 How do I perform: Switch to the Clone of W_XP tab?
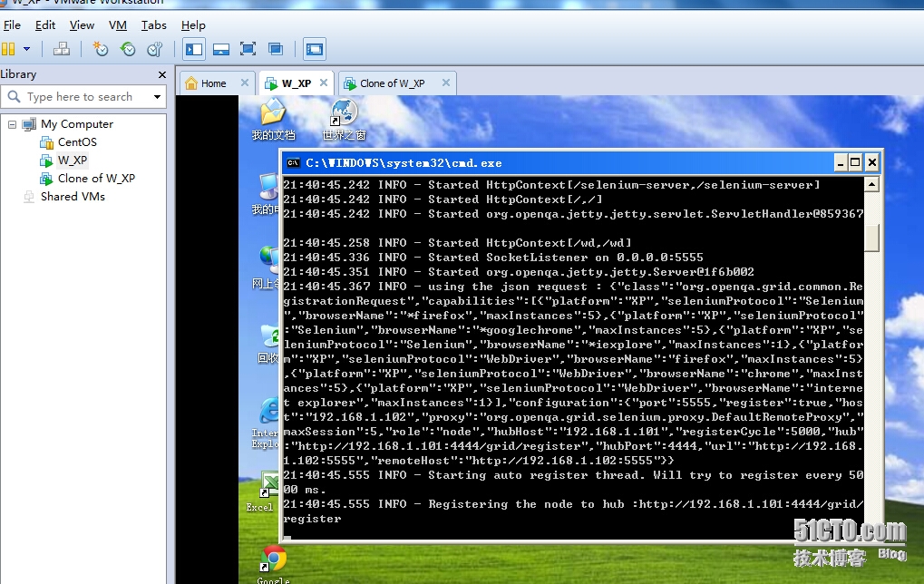click(x=392, y=83)
